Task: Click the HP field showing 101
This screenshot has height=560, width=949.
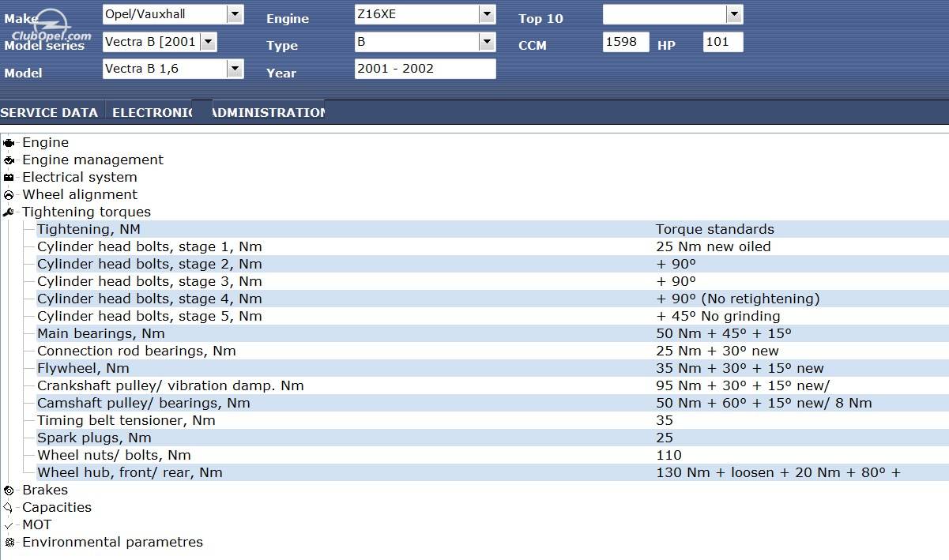Action: pyautogui.click(x=723, y=42)
